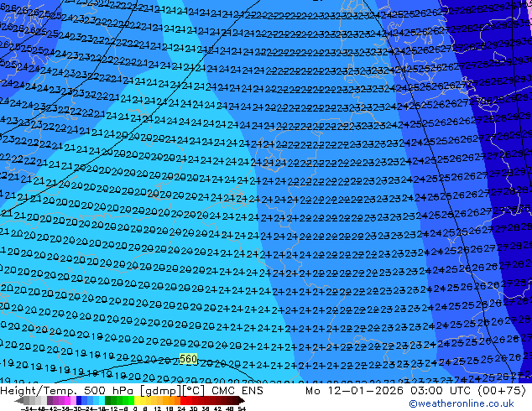The width and height of the screenshot is (532, 411).
Task: Click the '[gdmp]' unit label
Action: (160, 391)
